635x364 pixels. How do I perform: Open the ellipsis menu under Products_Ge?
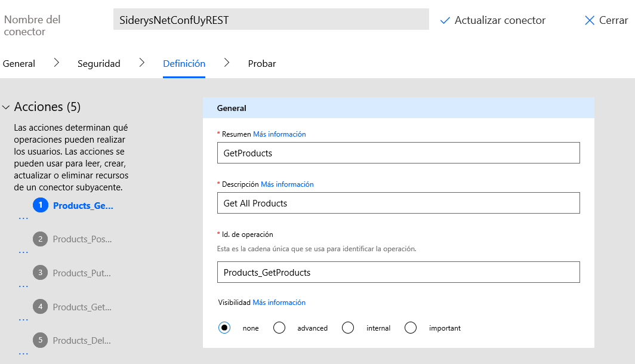23,218
